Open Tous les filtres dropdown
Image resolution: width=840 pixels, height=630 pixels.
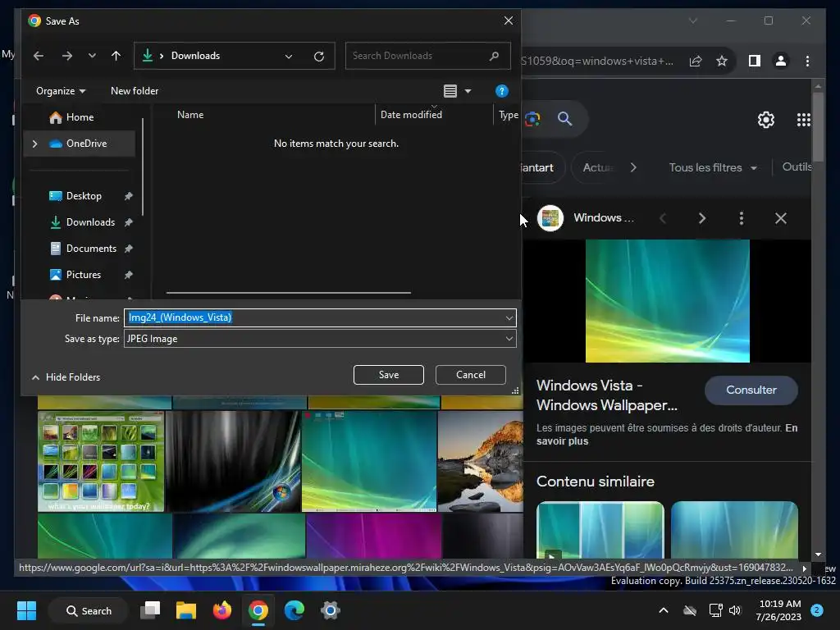(x=713, y=167)
